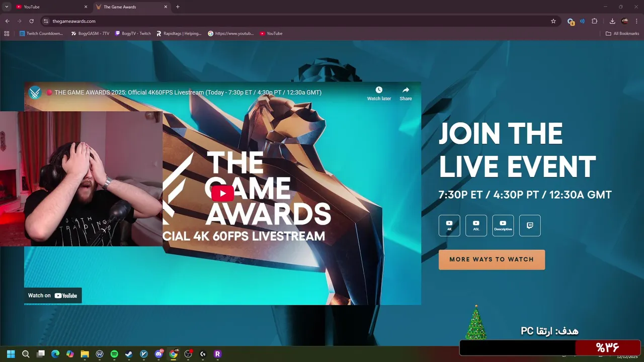The height and width of the screenshot is (362, 644).
Task: Open the Twitch stream button
Action: (x=530, y=226)
